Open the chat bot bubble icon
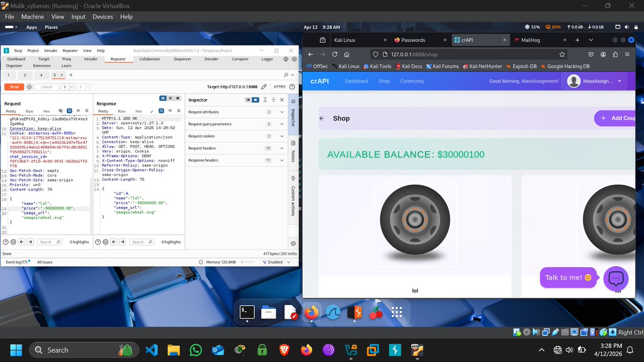Screen dimensions: 644x362 click(x=616, y=278)
